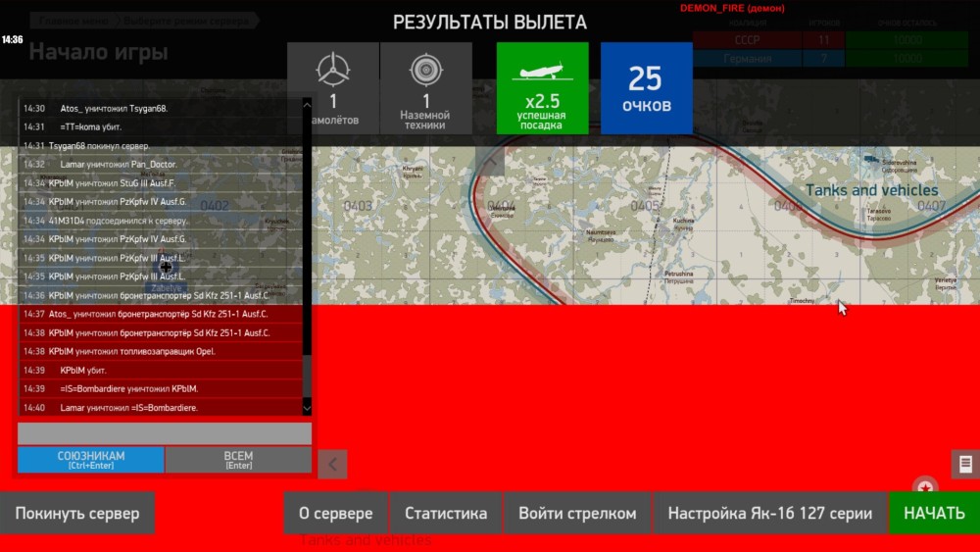The image size is (980, 552).
Task: Click the Tanks and vehicles map label
Action: click(871, 190)
